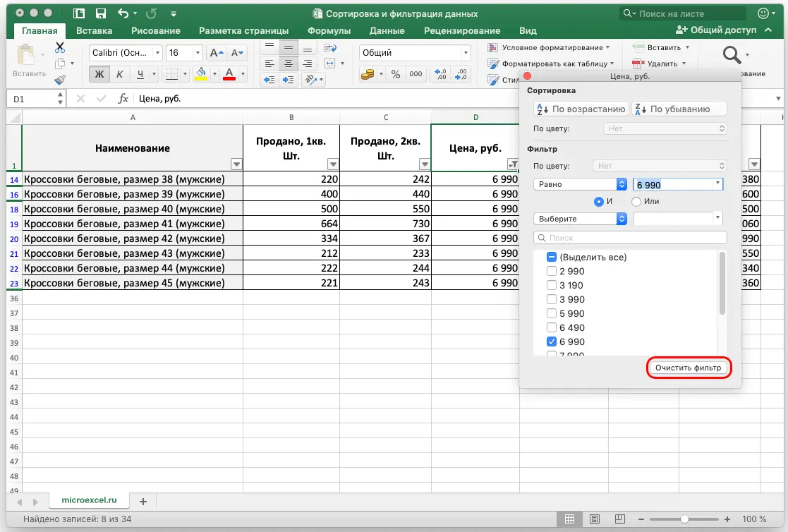Switch to the Рецензирование tab
The width and height of the screenshot is (788, 532).
(462, 30)
